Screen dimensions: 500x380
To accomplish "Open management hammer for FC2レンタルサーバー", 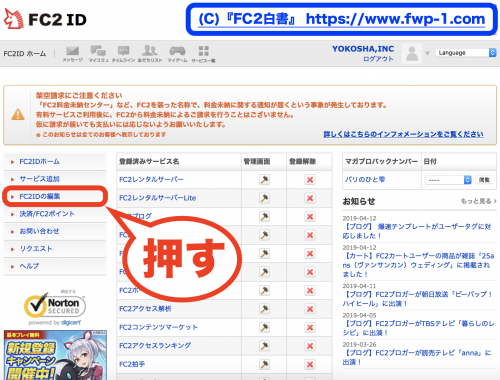I will point(264,180).
